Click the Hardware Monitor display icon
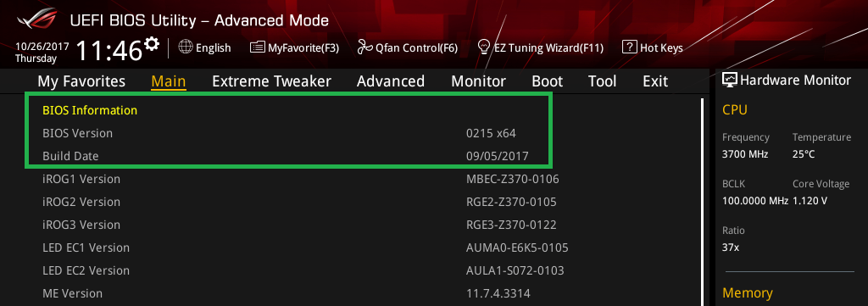This screenshot has height=306, width=868. click(x=730, y=81)
